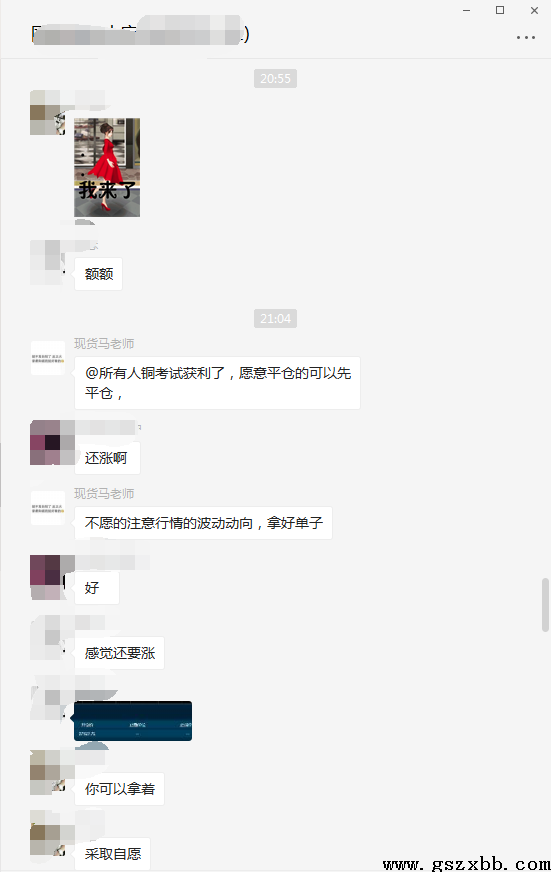
Task: Open the three-dot chat info menu
Action: click(525, 38)
